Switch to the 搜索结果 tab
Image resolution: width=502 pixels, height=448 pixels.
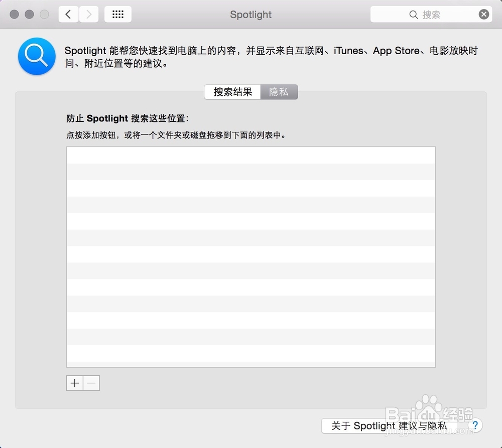click(x=232, y=92)
